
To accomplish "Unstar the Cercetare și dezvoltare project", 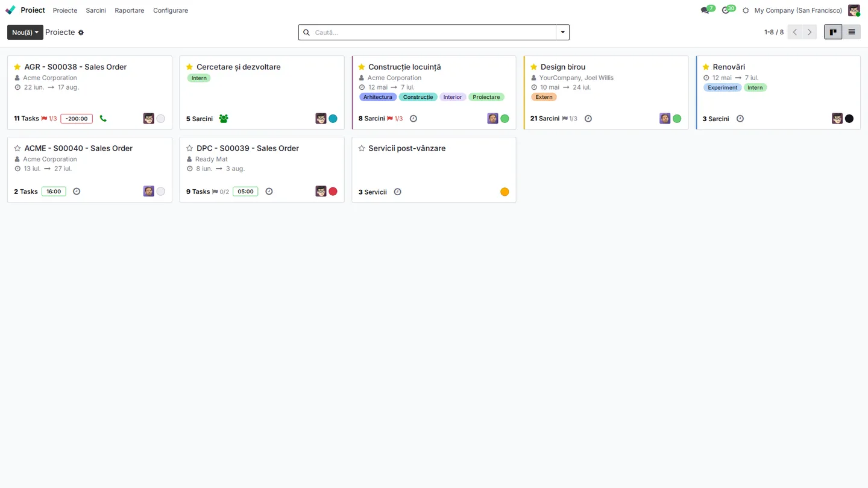I will click(x=189, y=67).
